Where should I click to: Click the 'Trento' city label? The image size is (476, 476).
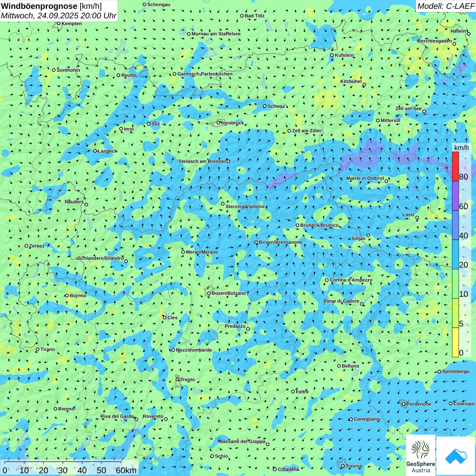coord(188,379)
